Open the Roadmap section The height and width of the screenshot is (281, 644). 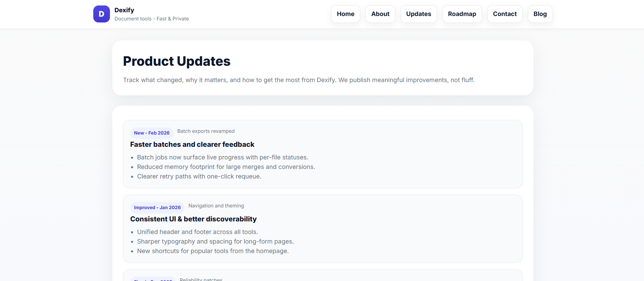point(462,14)
